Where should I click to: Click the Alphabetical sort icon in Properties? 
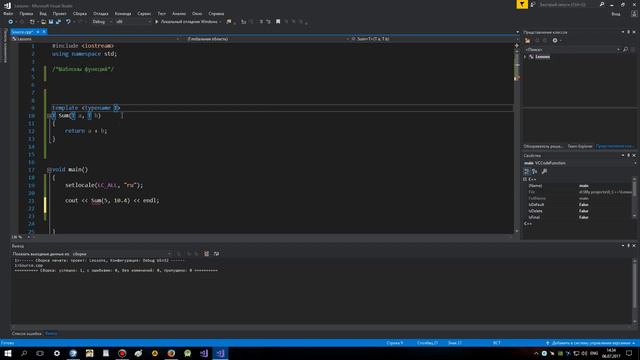coord(534,171)
